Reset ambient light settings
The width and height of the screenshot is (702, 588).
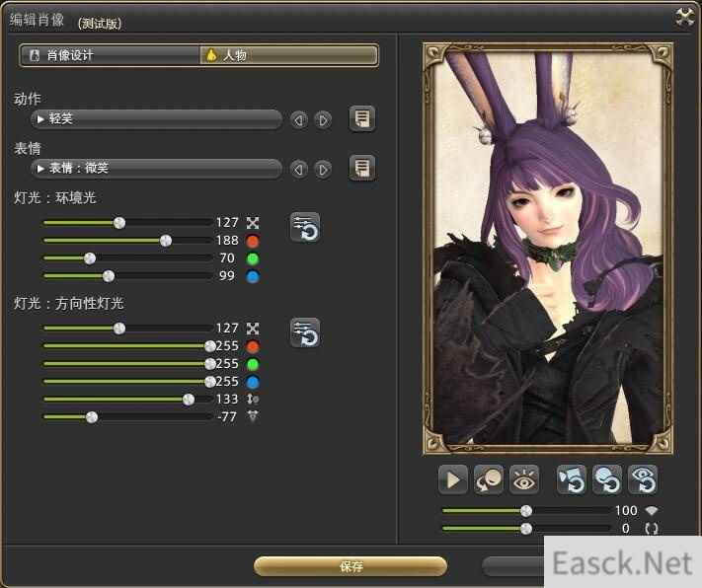(x=305, y=227)
